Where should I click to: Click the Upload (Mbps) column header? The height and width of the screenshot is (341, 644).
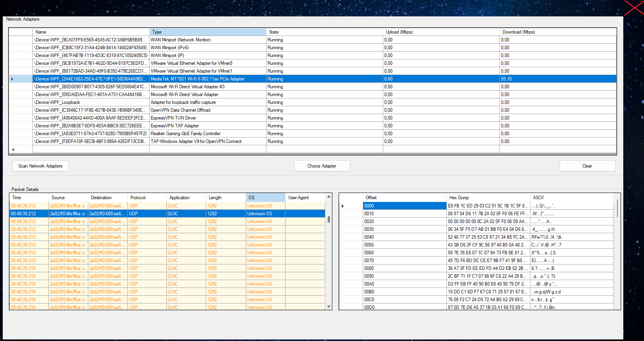click(x=441, y=32)
